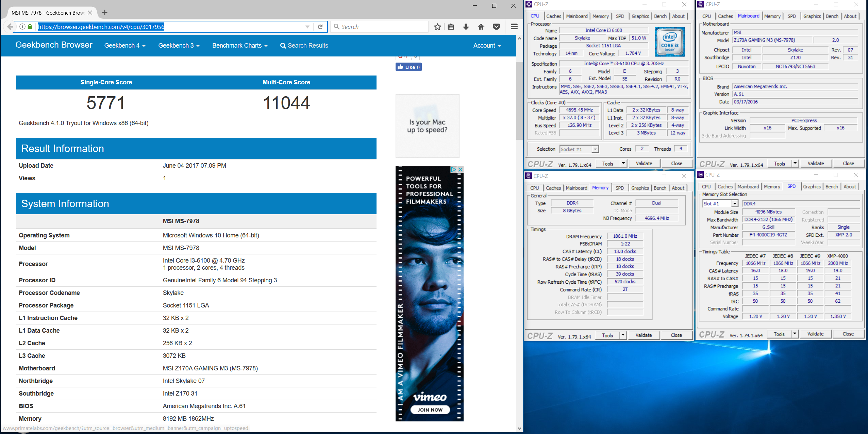This screenshot has height=434, width=868.
Task: Expand the Geekbench 4 dropdown menu
Action: (125, 46)
